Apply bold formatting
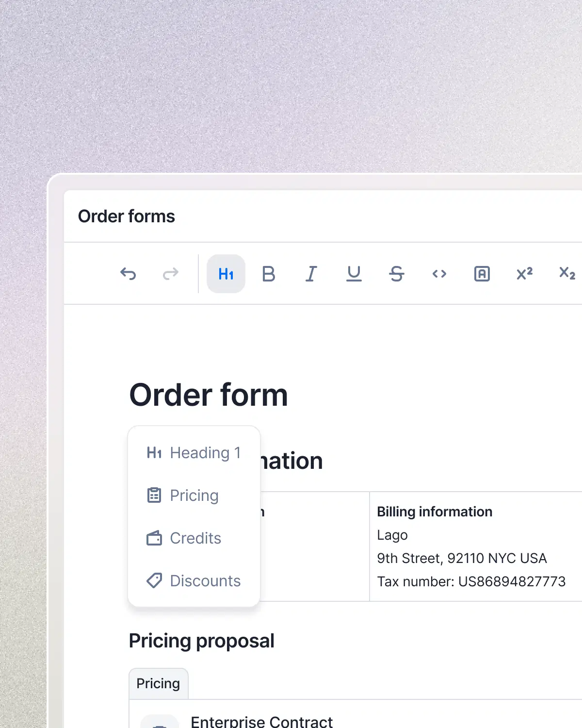This screenshot has width=582, height=728. 269,274
